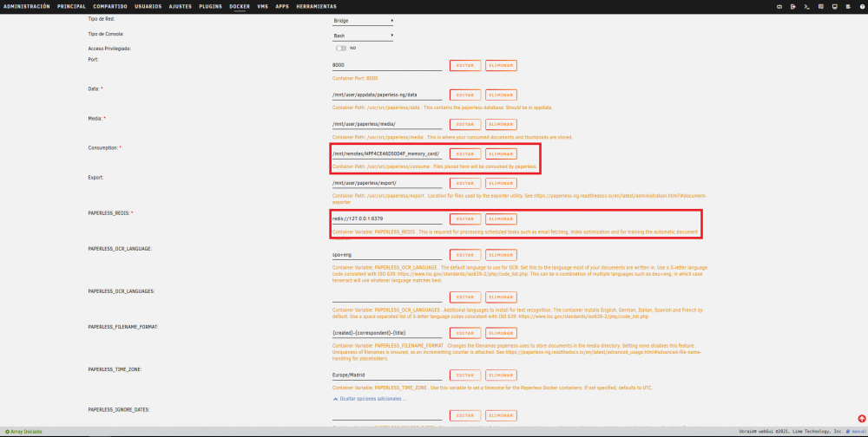
Task: Open the help icon in header
Action: pos(862,7)
